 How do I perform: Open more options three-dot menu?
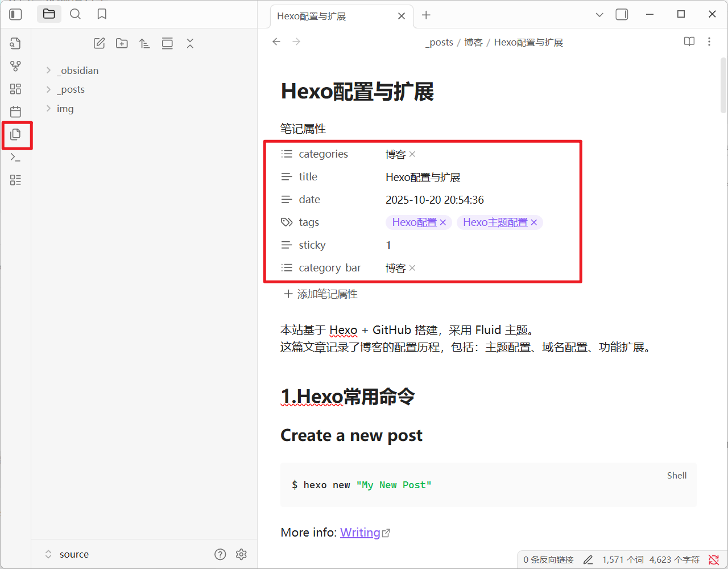pyautogui.click(x=709, y=42)
